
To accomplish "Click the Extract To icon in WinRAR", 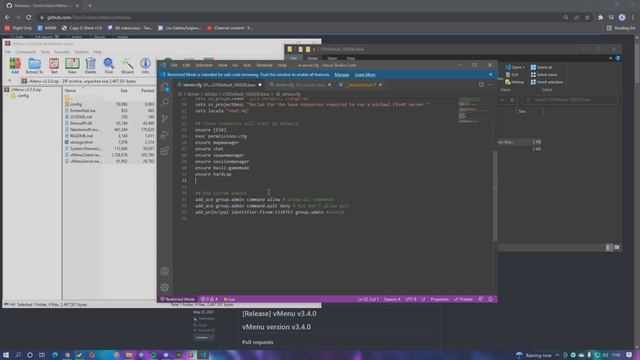I will (34, 65).
